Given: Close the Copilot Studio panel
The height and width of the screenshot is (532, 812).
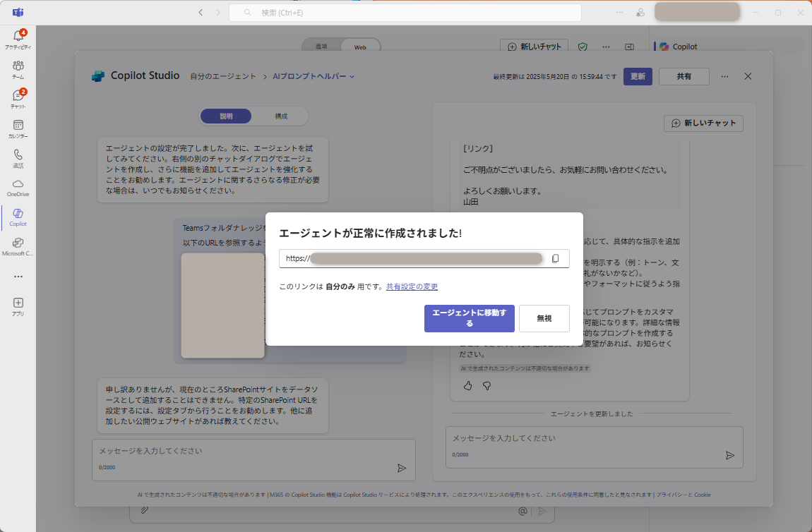Looking at the screenshot, I should point(748,76).
